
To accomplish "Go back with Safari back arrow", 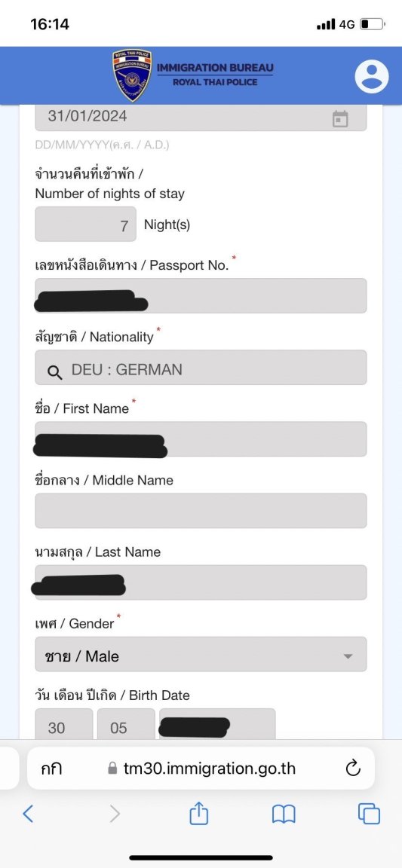I will 28,813.
